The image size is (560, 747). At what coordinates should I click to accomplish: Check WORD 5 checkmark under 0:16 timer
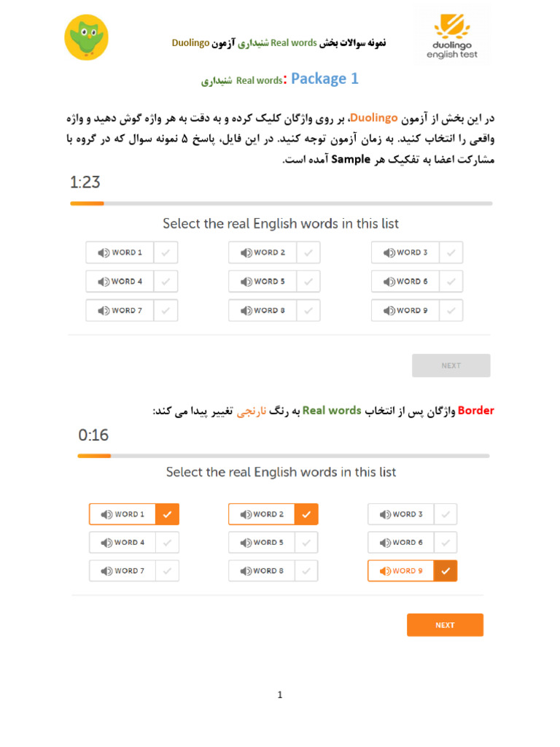(x=306, y=543)
